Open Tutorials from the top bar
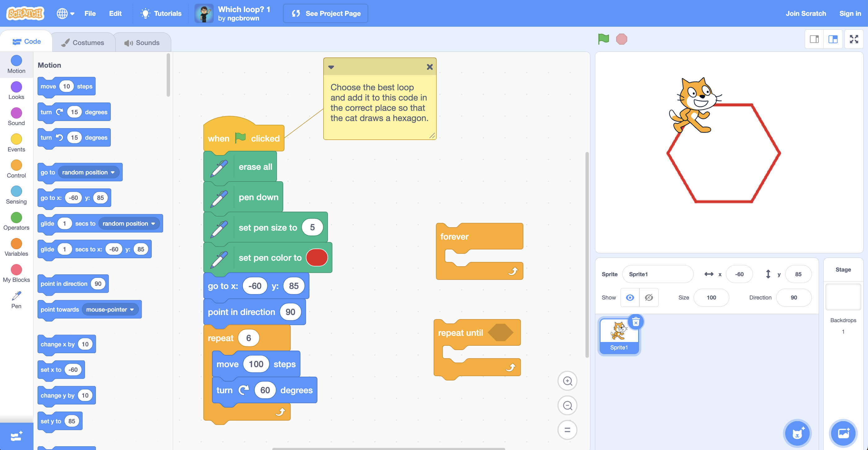 pos(161,13)
